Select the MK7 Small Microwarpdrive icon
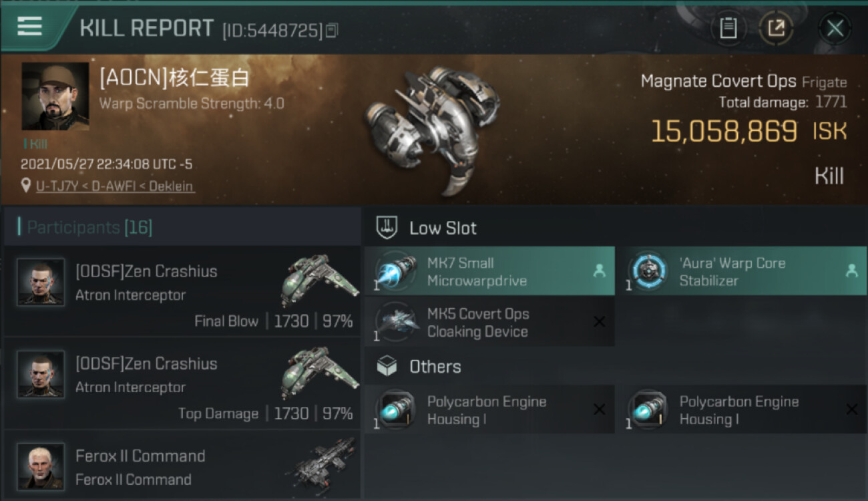 point(395,271)
